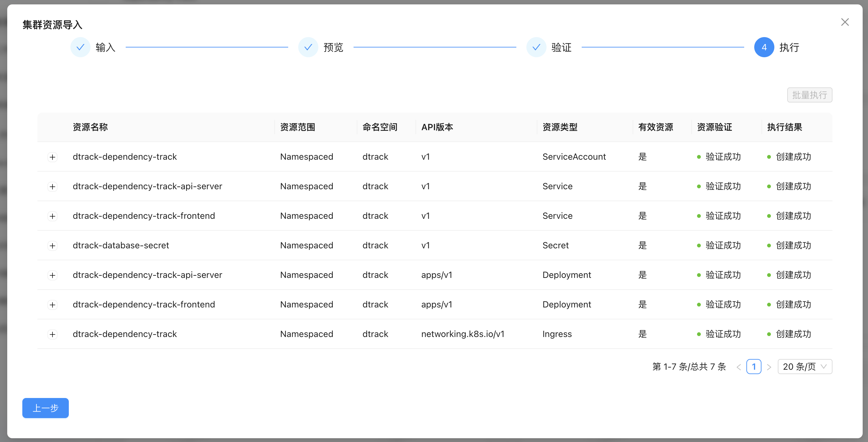
Task: Click the 验证 step checkmark icon
Action: point(536,47)
